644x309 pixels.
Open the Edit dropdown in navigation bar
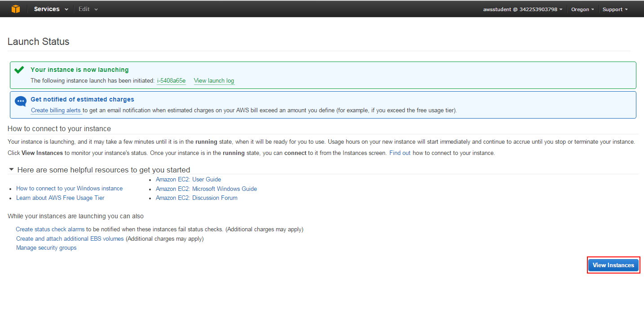(88, 9)
